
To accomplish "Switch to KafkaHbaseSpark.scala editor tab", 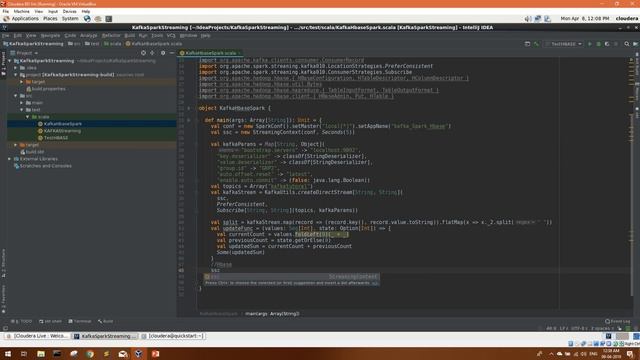I will coord(210,53).
